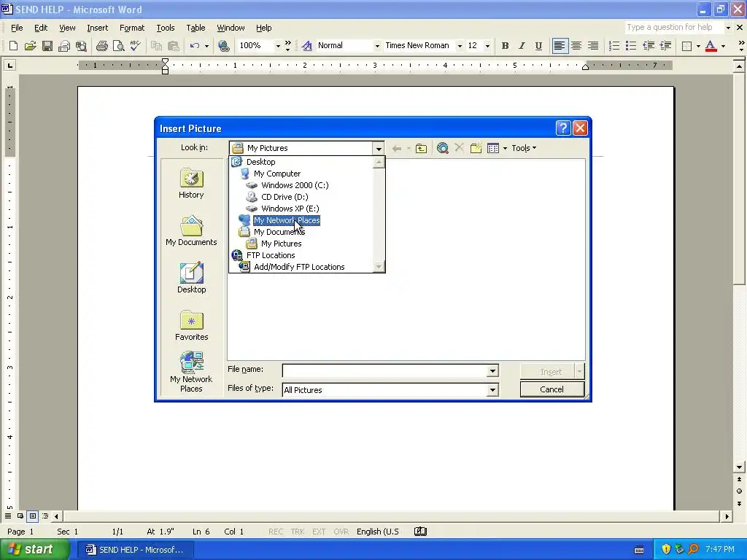Click the Create New Folder icon
This screenshot has width=747, height=560.
click(x=476, y=148)
